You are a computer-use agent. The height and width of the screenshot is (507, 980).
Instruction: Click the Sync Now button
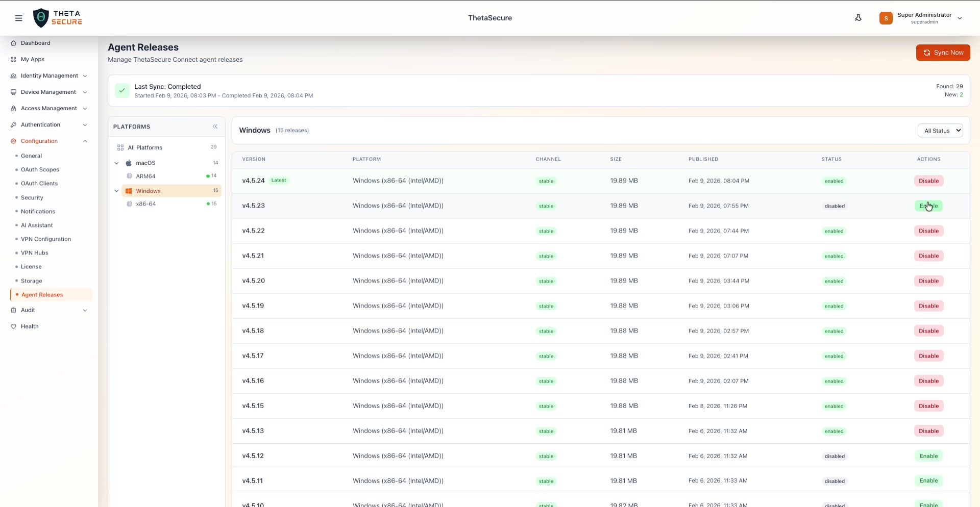[943, 53]
